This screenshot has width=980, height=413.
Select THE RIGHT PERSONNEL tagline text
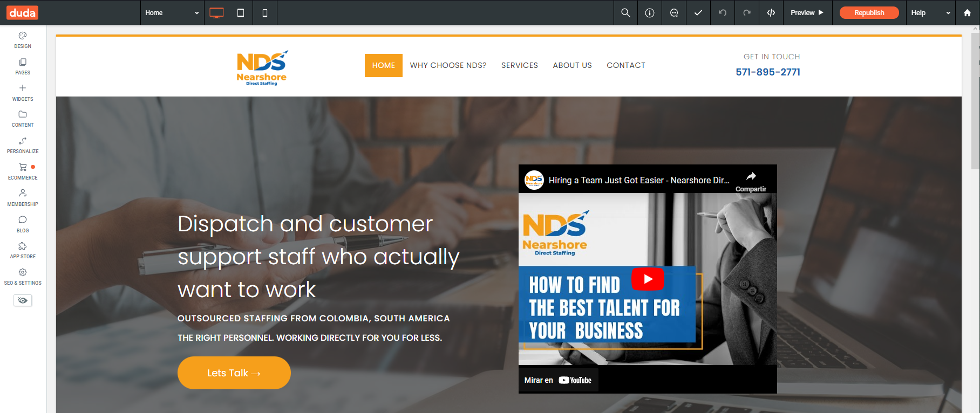tap(310, 338)
